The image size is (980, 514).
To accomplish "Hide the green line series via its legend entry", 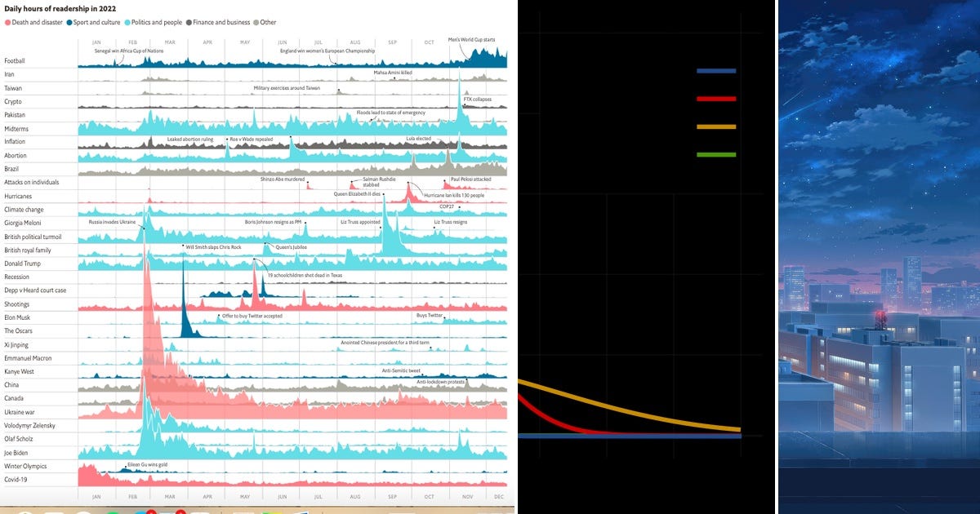I will 715,153.
